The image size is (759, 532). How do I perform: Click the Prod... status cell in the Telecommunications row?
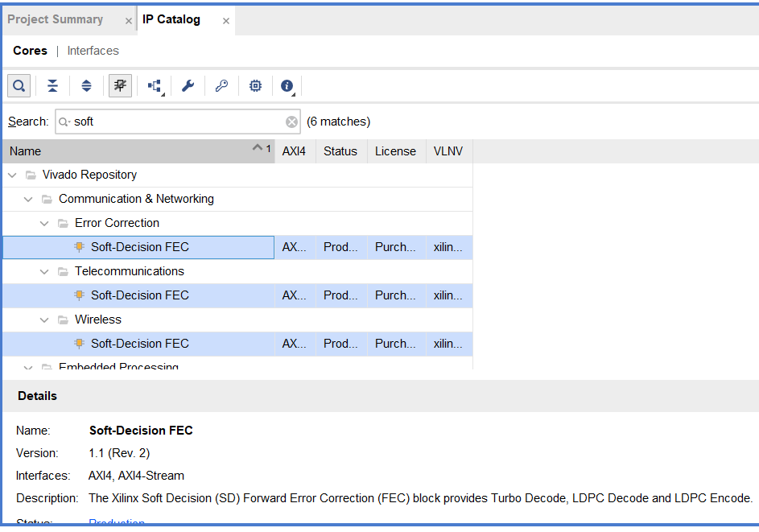tap(341, 295)
